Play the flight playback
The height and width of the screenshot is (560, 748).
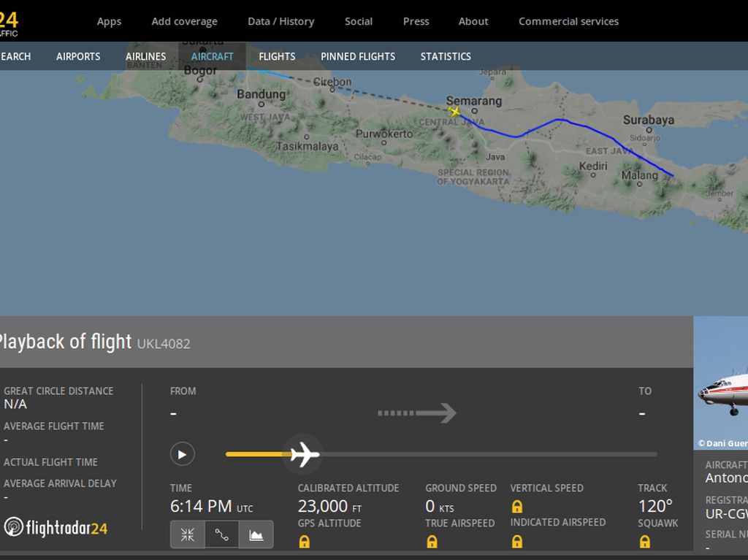tap(182, 454)
